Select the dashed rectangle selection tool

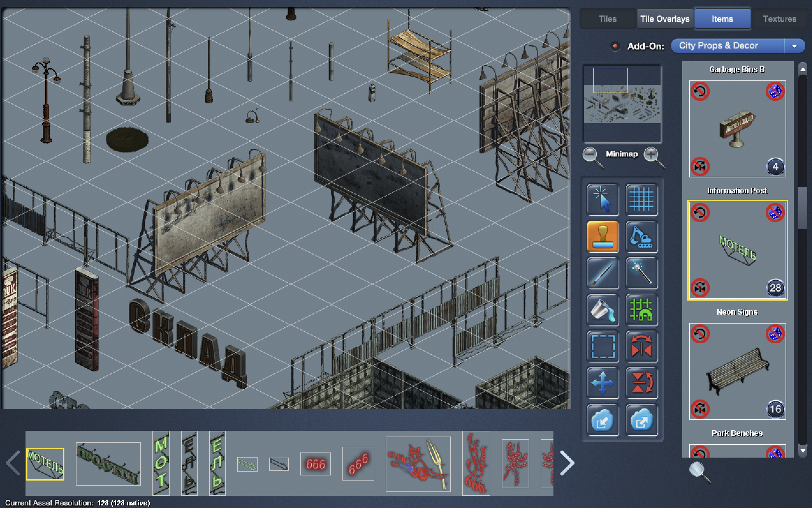603,347
